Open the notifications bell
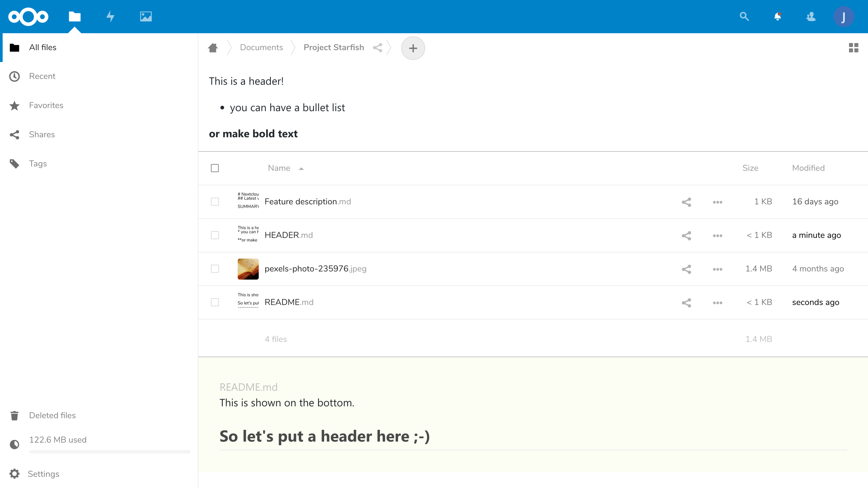Screen dimensions: 868x488 [x=777, y=17]
